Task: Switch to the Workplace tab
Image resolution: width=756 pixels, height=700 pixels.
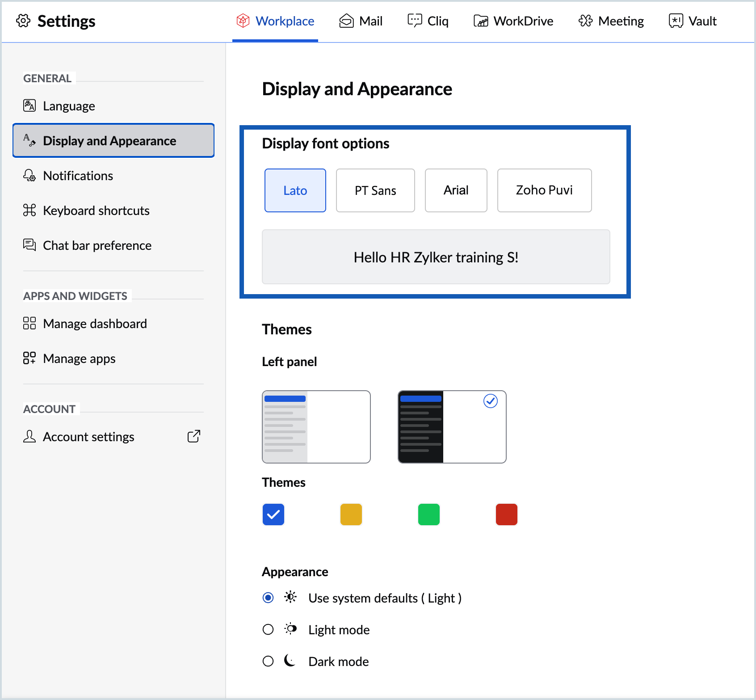Action: tap(275, 21)
